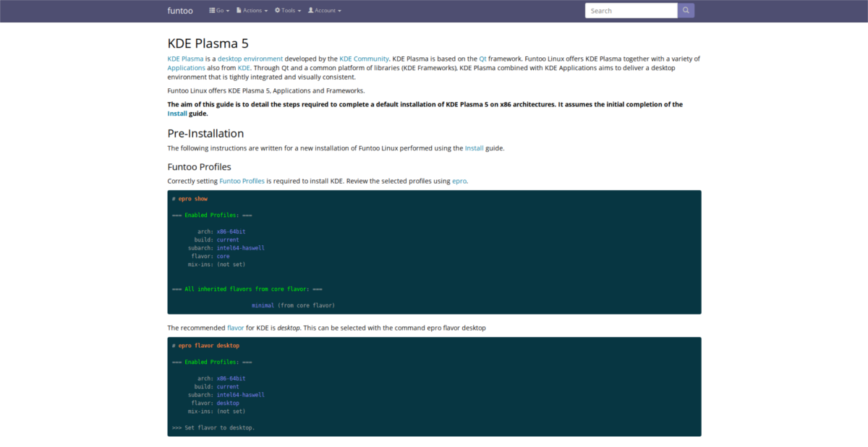Click the person icon beside Account
Image resolution: width=868 pixels, height=447 pixels.
click(310, 10)
